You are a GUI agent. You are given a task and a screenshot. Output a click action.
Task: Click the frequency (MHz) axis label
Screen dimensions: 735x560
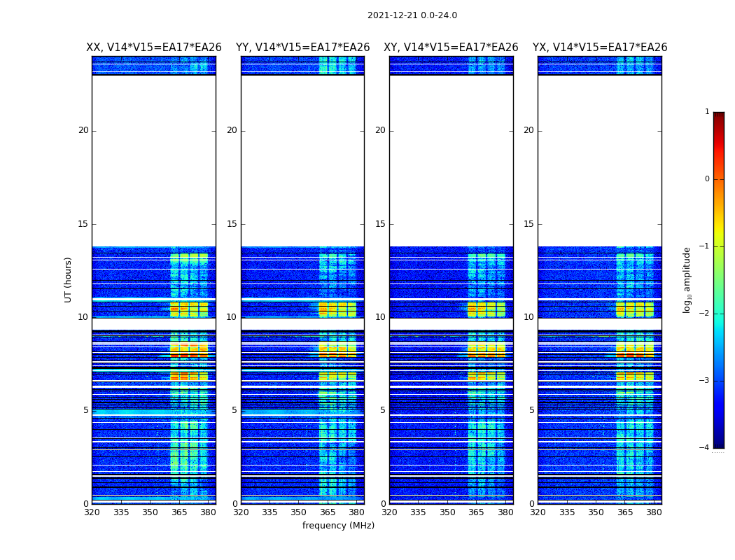pos(338,525)
